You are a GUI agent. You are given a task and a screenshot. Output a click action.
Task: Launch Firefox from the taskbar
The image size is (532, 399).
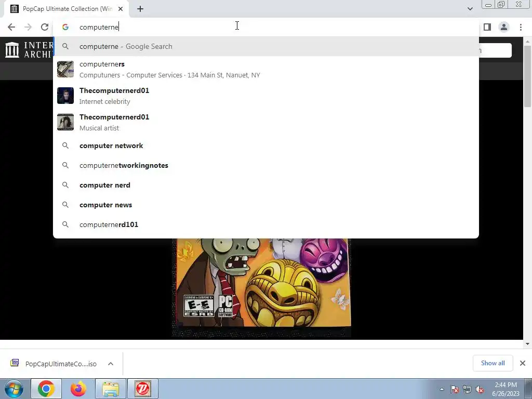[78, 389]
